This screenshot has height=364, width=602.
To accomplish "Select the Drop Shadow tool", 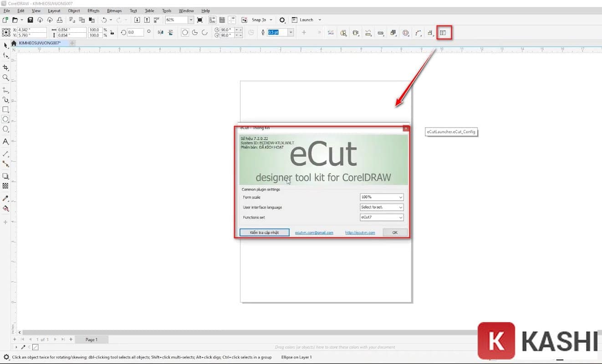I will pyautogui.click(x=5, y=176).
